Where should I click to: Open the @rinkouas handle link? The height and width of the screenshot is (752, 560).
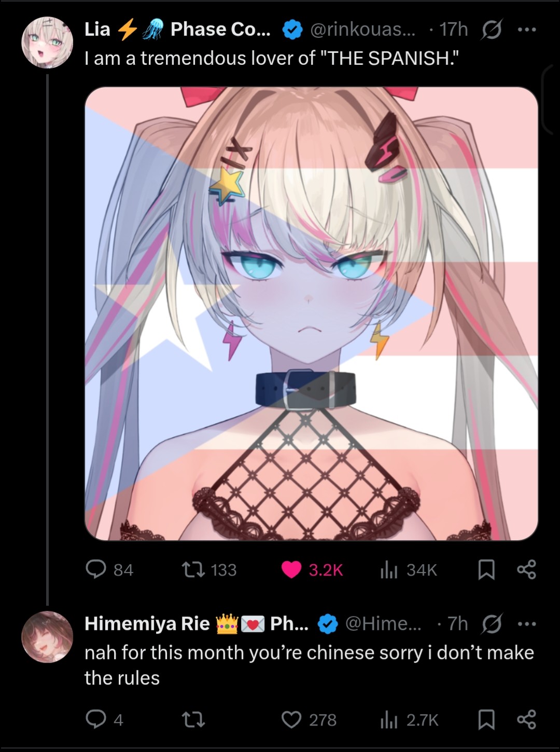362,30
